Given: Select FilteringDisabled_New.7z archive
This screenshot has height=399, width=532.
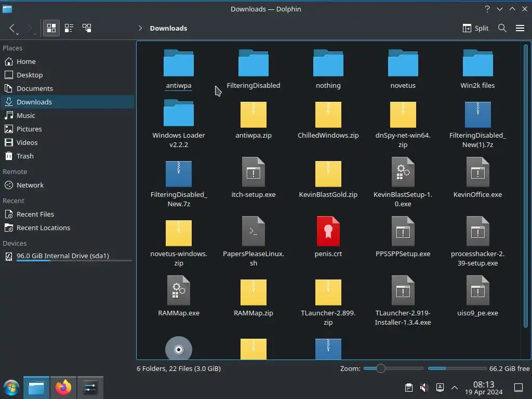Looking at the screenshot, I should pos(179,183).
